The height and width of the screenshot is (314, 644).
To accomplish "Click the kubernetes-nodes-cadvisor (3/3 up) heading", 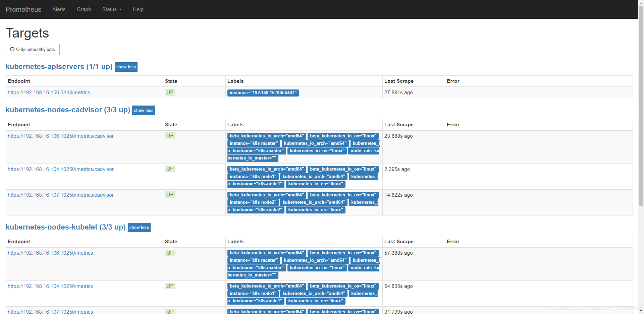I will [x=68, y=110].
